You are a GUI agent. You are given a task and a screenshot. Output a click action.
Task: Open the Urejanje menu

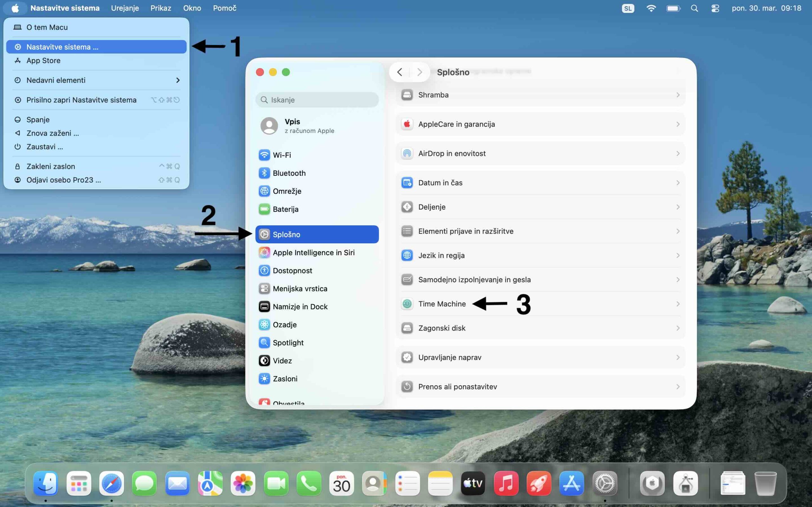[x=125, y=8]
